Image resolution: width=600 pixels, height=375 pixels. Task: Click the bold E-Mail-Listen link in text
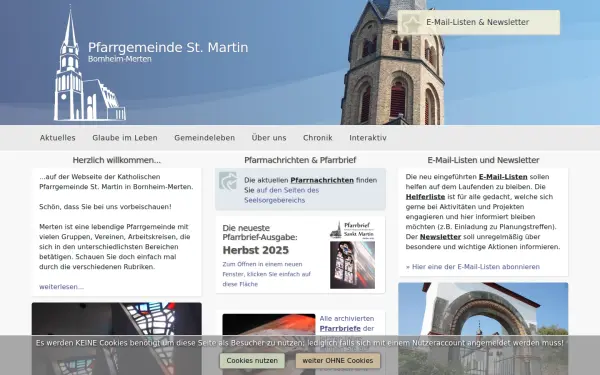(x=503, y=177)
